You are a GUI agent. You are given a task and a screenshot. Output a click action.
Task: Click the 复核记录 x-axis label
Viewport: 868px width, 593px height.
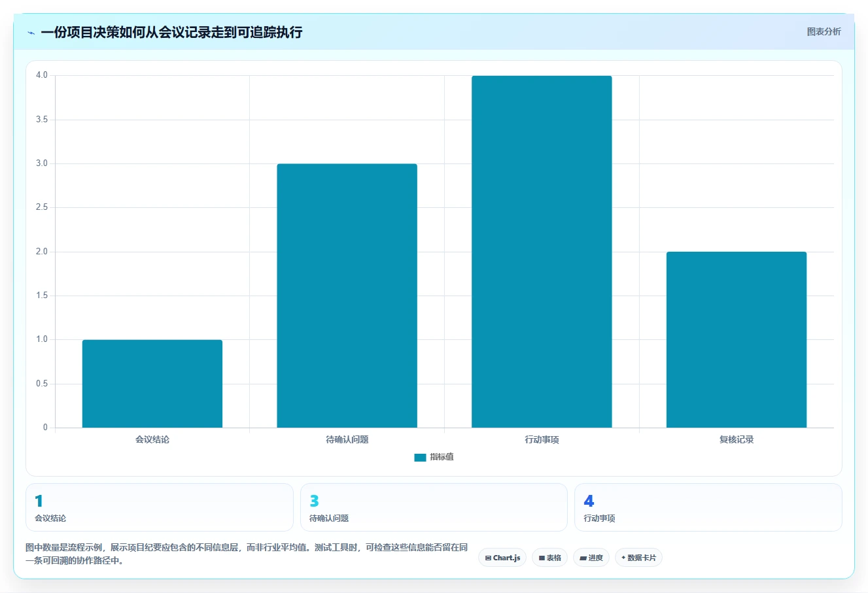coord(737,439)
